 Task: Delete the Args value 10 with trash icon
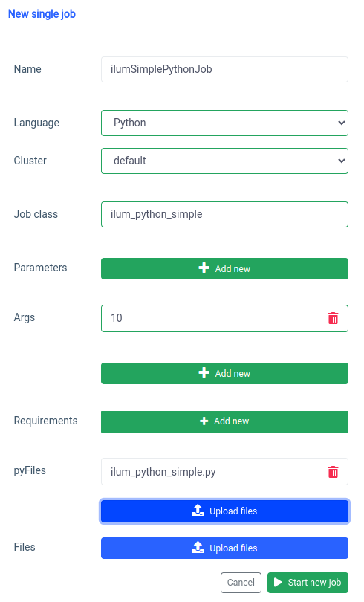[x=333, y=318]
